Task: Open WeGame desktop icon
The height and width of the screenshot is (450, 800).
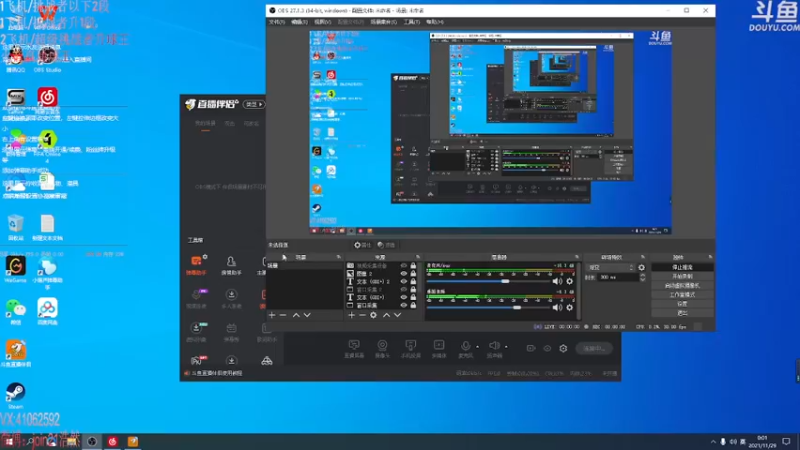Action: pos(15,269)
